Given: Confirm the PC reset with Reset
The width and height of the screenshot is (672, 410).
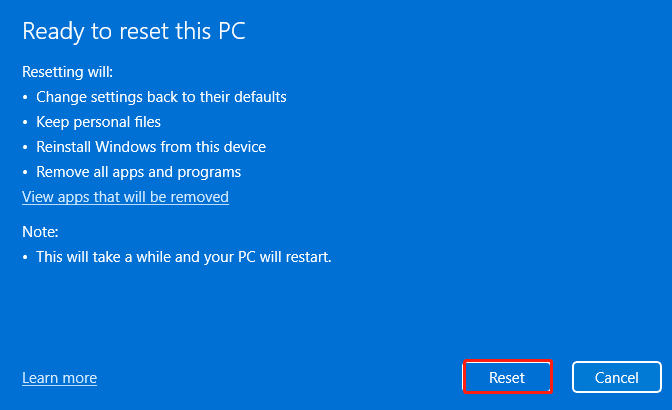Looking at the screenshot, I should click(x=507, y=377).
